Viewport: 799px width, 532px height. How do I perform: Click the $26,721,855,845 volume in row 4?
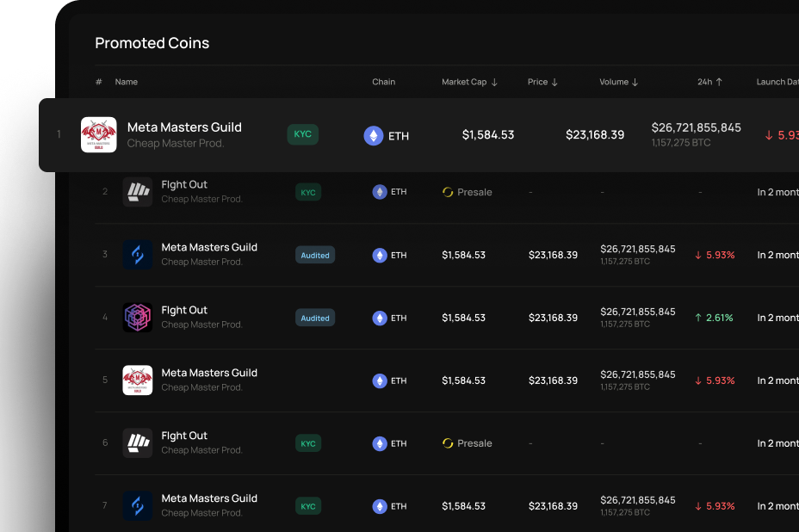point(638,312)
